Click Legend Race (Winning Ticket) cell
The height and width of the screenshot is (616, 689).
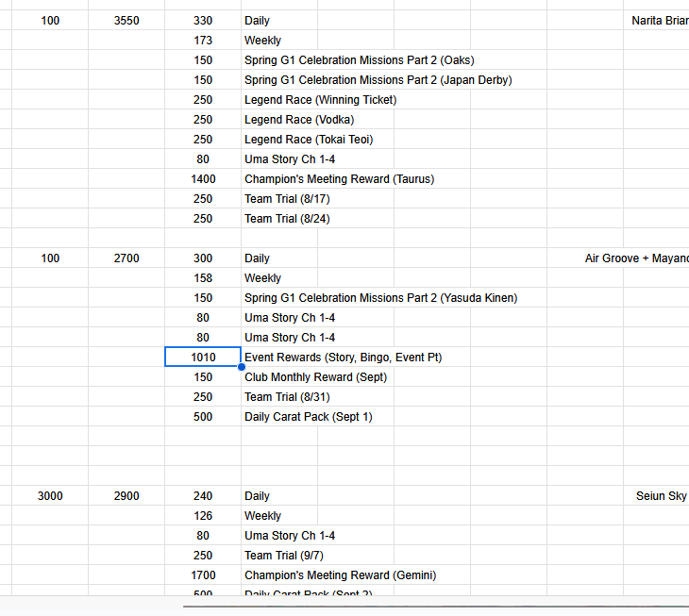pyautogui.click(x=320, y=100)
